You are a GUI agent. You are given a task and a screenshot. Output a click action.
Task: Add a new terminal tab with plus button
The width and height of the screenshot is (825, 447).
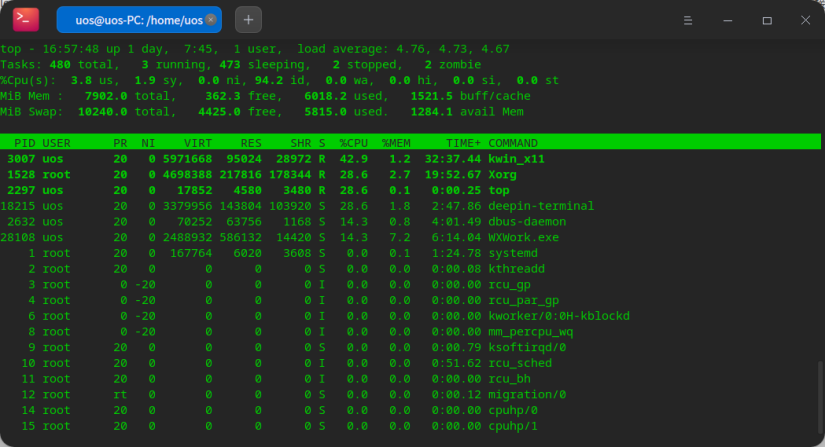click(x=249, y=19)
